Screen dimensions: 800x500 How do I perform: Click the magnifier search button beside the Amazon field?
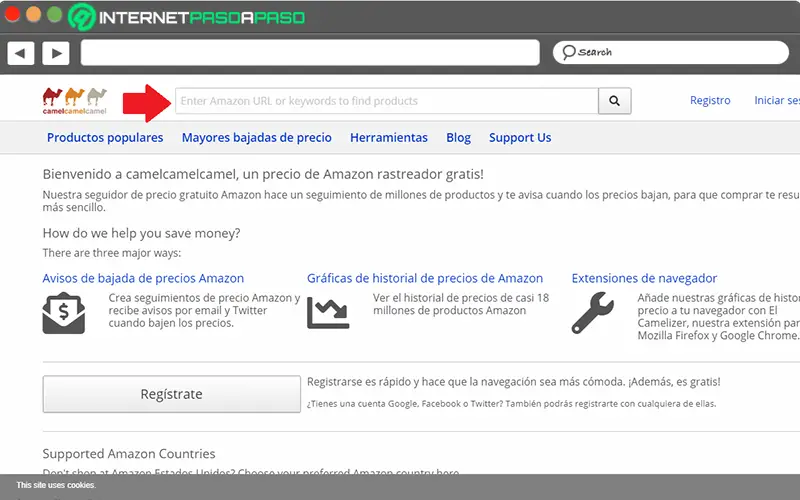[614, 101]
